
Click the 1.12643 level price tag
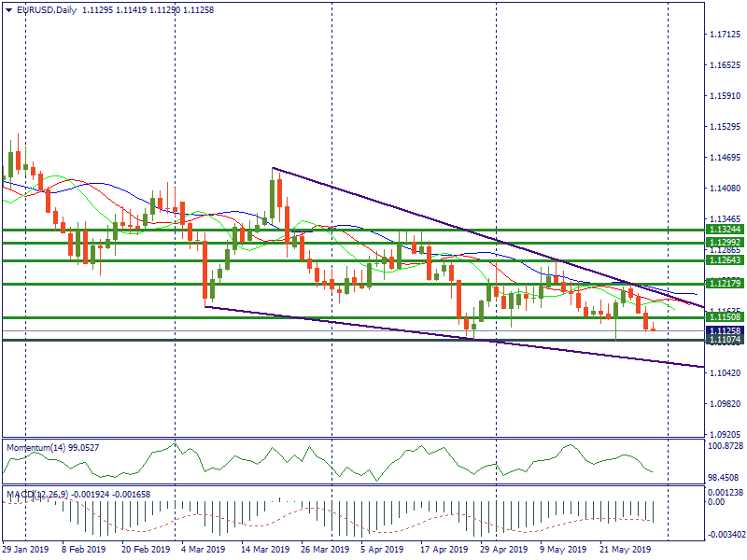coord(724,260)
